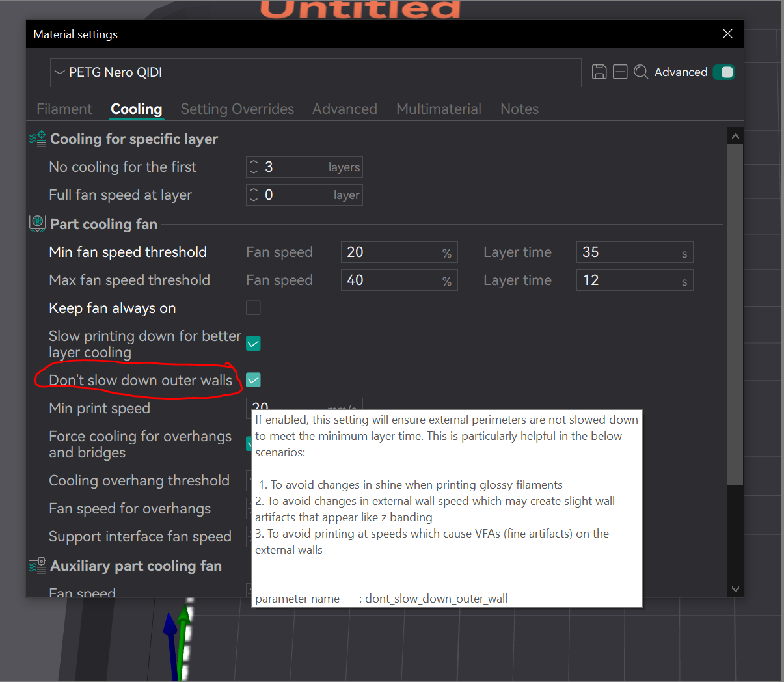Click the Force cooling for overhangs and bridges label
This screenshot has height=682, width=784.
(x=141, y=444)
